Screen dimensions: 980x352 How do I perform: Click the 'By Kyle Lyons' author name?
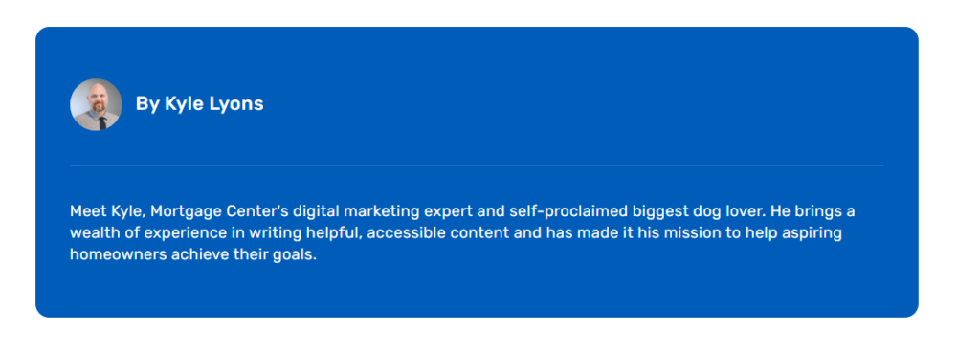(199, 104)
